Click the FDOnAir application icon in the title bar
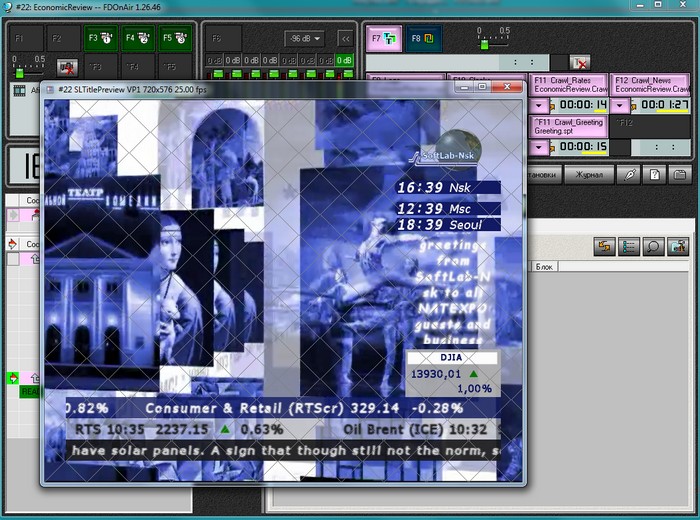This screenshot has height=520, width=700. point(7,7)
